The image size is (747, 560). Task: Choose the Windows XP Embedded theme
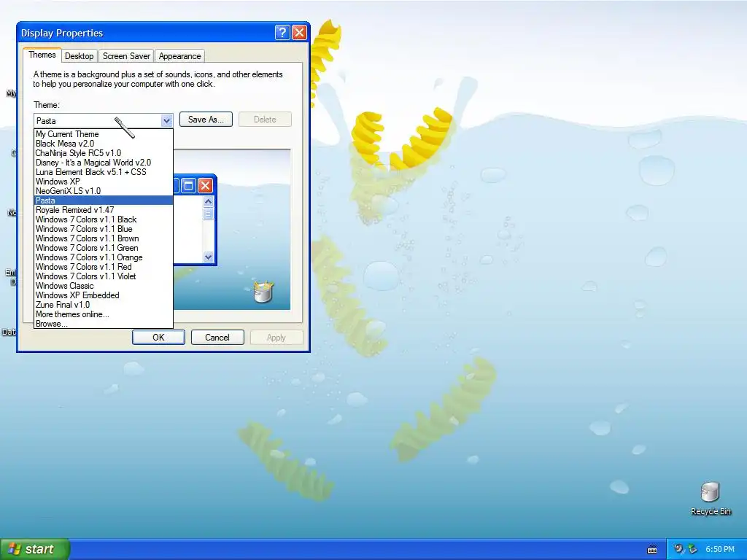tap(104, 295)
